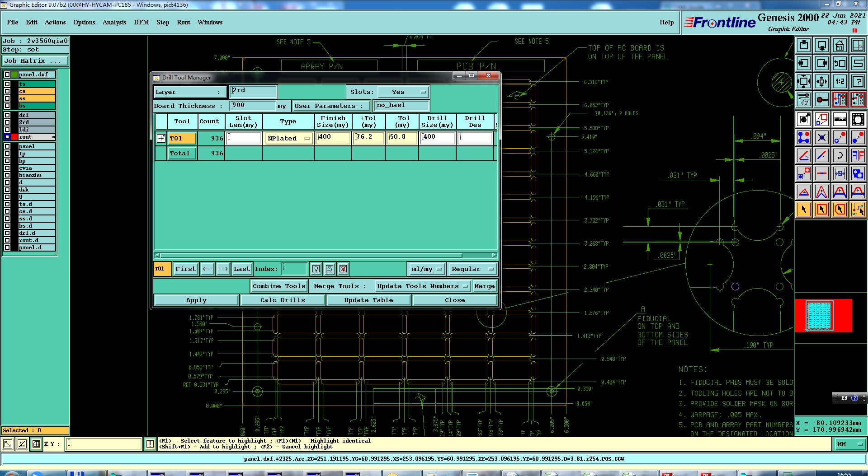Click the home view icon
This screenshot has height=476, width=868.
point(840,45)
